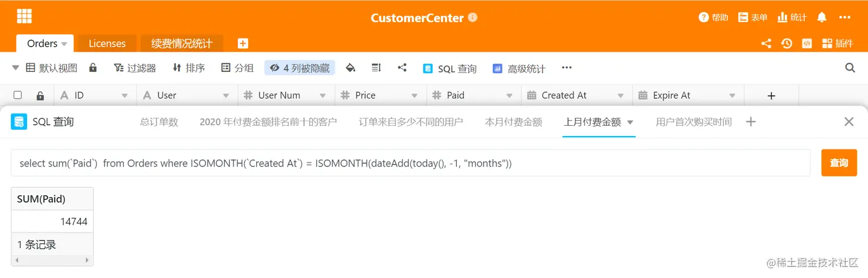Open the 分组 group tool
The width and height of the screenshot is (868, 278).
point(237,68)
